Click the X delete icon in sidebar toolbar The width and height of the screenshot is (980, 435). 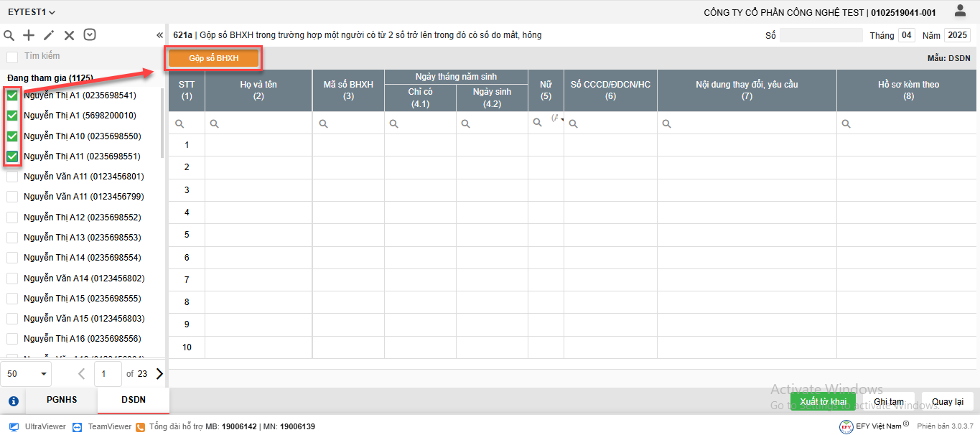click(69, 35)
